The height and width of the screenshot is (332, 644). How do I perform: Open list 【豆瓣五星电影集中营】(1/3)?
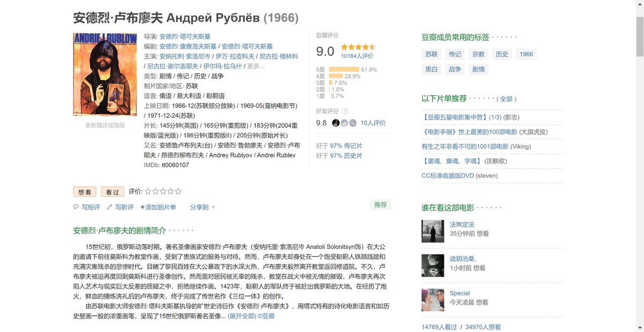tap(462, 117)
